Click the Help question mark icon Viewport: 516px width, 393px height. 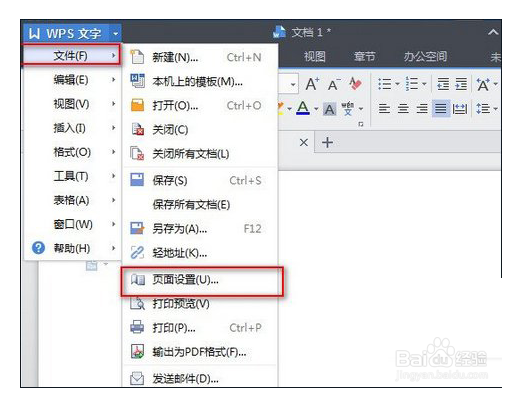[38, 248]
